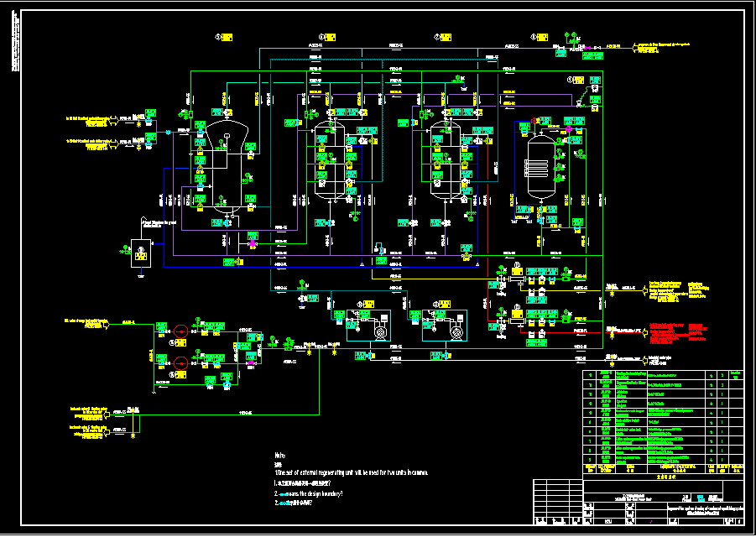Screen dimensions: 756x537
Task: Select the right vertical vessel of the pair
Action: (x=446, y=160)
